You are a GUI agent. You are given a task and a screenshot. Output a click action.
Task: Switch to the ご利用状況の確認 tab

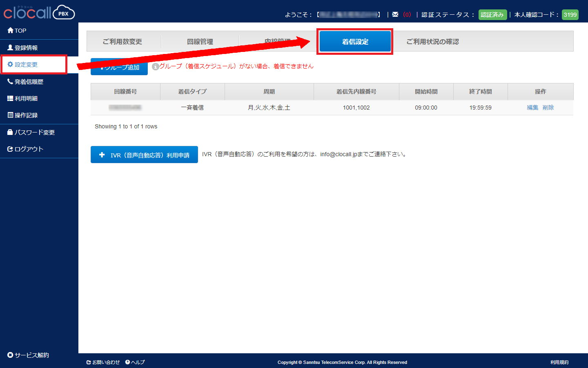pyautogui.click(x=433, y=42)
